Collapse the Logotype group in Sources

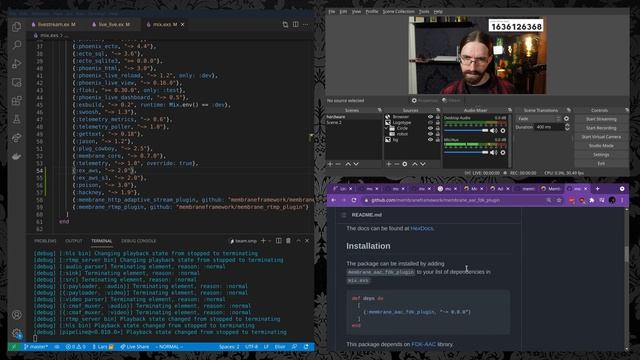point(386,128)
